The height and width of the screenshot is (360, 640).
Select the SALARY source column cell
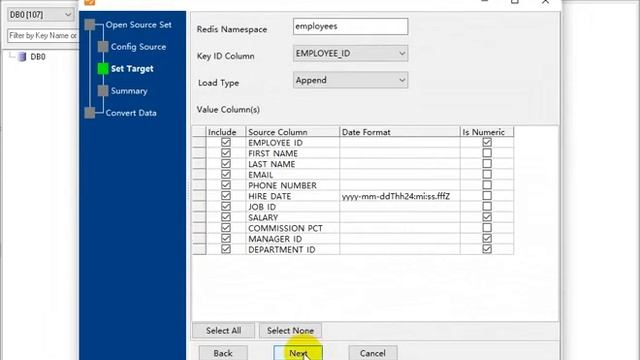293,217
